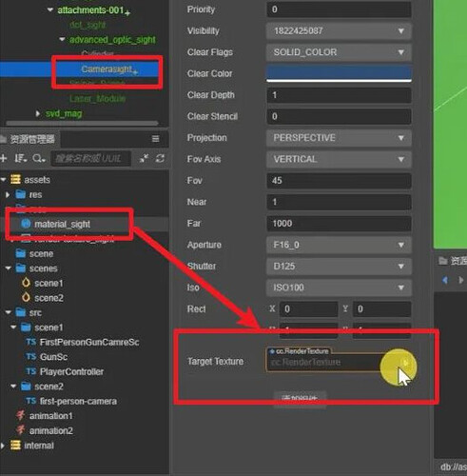Click the add asset plus icon

click(3, 158)
